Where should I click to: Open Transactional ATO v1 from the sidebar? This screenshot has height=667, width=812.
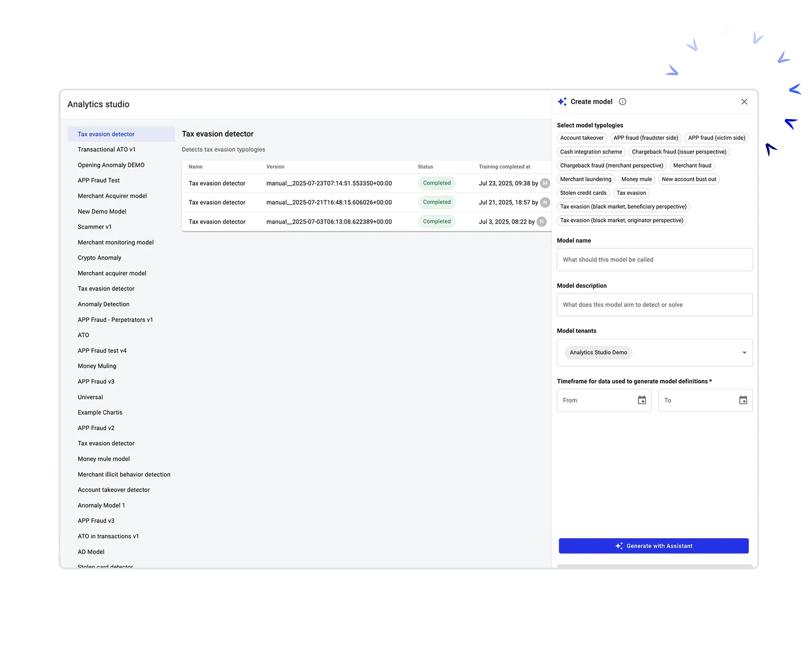(x=107, y=149)
